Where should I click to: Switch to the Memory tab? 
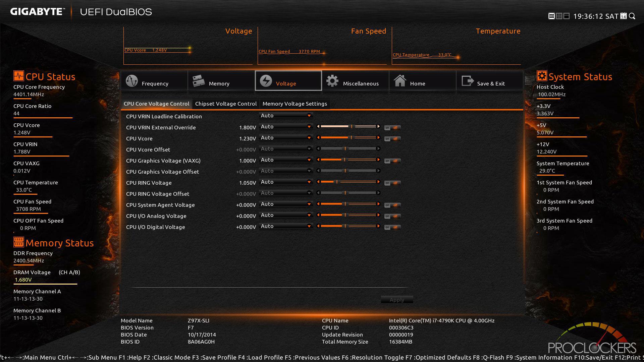pyautogui.click(x=221, y=81)
